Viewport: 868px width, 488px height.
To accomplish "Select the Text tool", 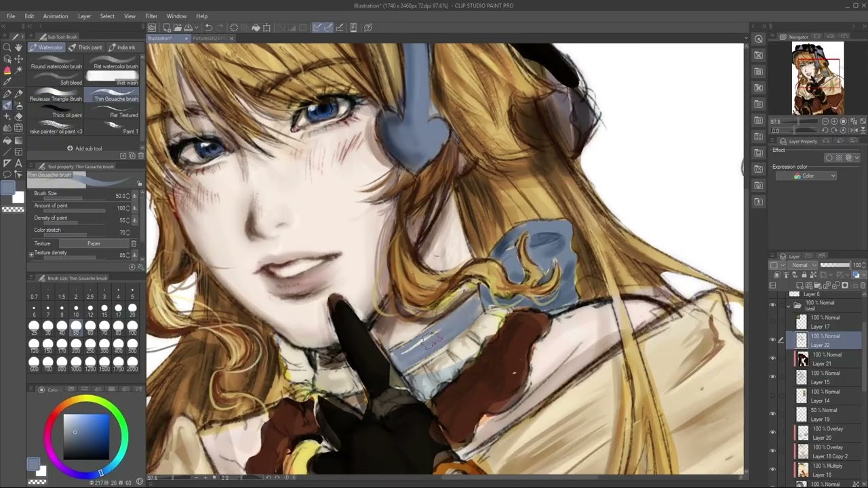I will (18, 163).
